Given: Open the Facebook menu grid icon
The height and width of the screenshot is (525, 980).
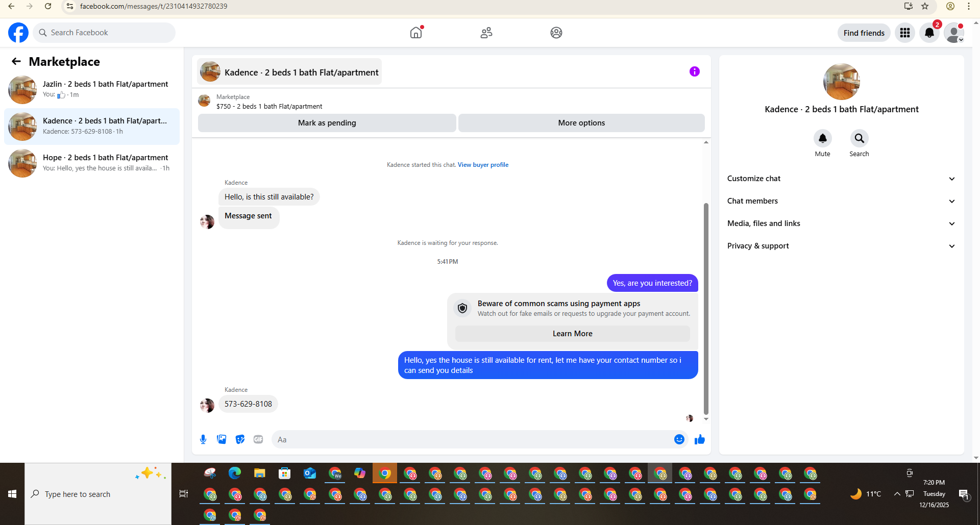Looking at the screenshot, I should pyautogui.click(x=905, y=33).
